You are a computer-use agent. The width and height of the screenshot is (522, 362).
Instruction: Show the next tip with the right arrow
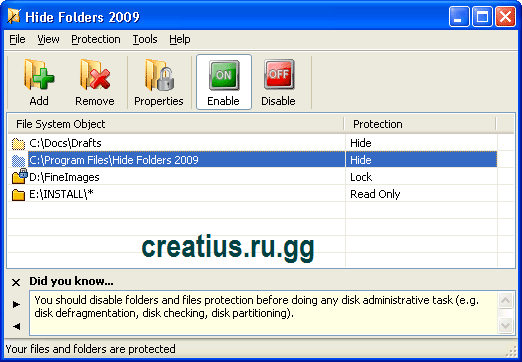pyautogui.click(x=16, y=304)
